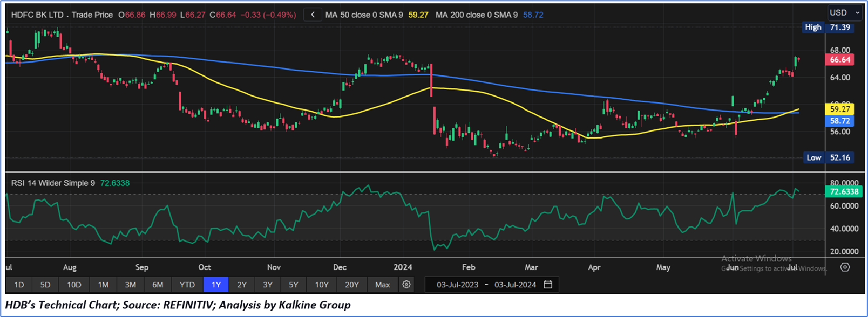Collapse the legend with the left chevron

pyautogui.click(x=313, y=15)
